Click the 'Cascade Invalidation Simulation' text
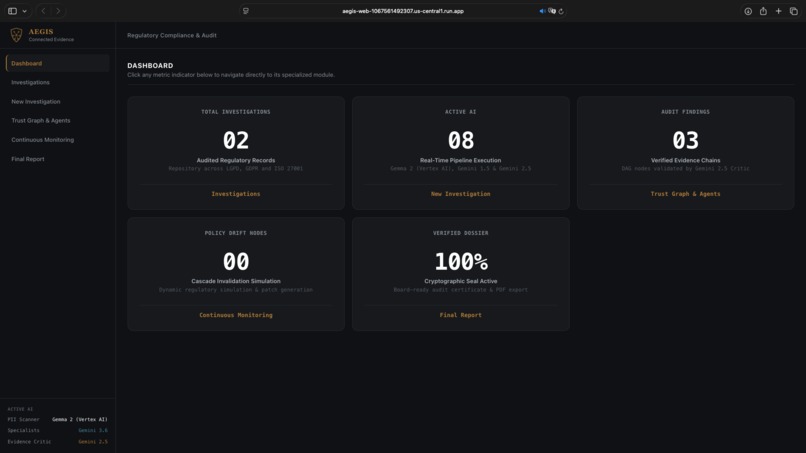Screen dimensions: 806x453 click(236, 281)
